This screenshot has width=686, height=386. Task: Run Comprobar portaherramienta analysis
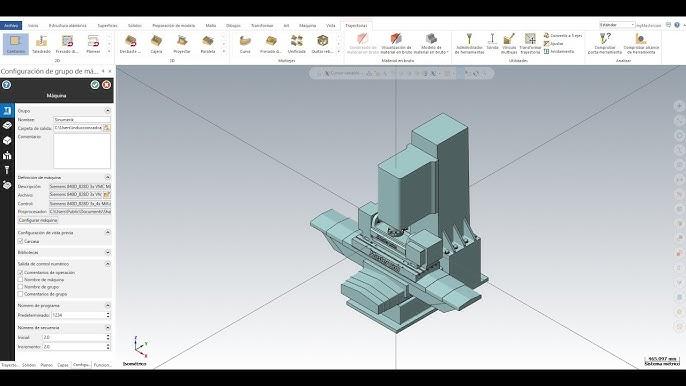pos(605,44)
